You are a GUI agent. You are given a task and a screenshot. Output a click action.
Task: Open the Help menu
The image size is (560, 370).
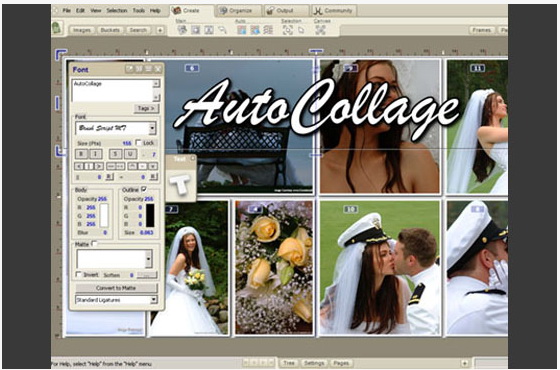coord(155,10)
